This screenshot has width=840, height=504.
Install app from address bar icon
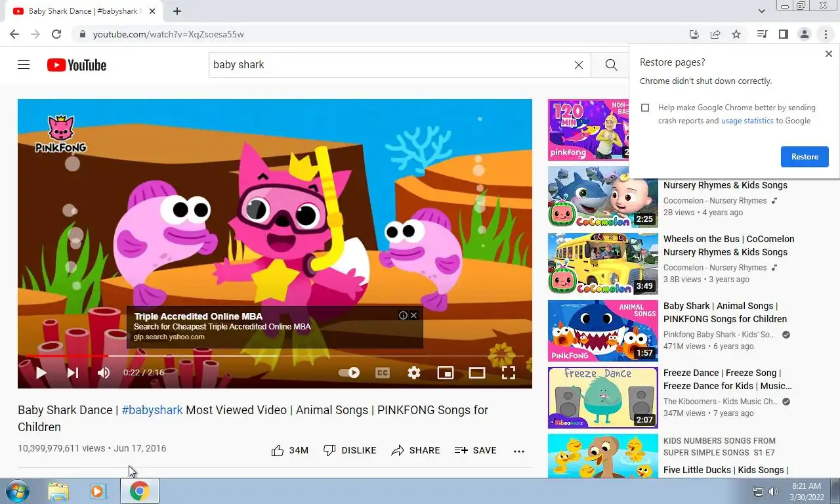(694, 34)
